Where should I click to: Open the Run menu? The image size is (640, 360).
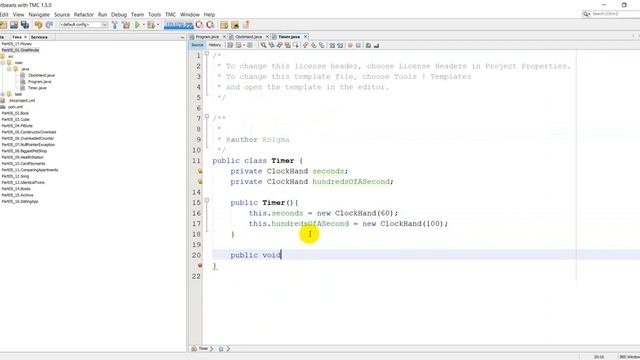coord(102,14)
